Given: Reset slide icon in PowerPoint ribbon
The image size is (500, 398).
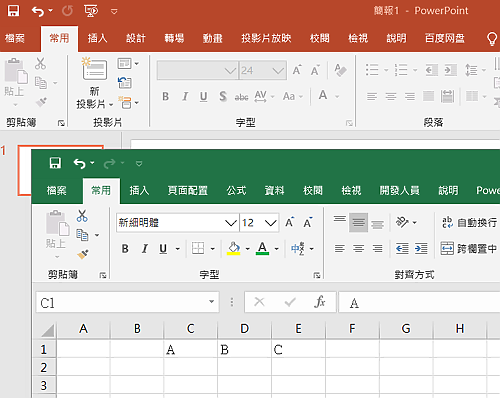Looking at the screenshot, I should 125,83.
